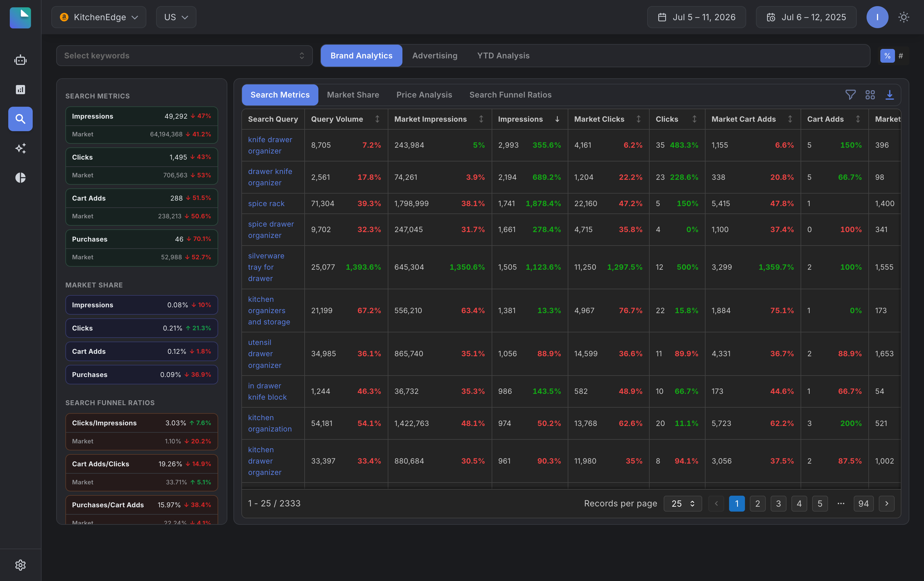Click pagination ellipsis
This screenshot has width=924, height=581.
point(841,503)
